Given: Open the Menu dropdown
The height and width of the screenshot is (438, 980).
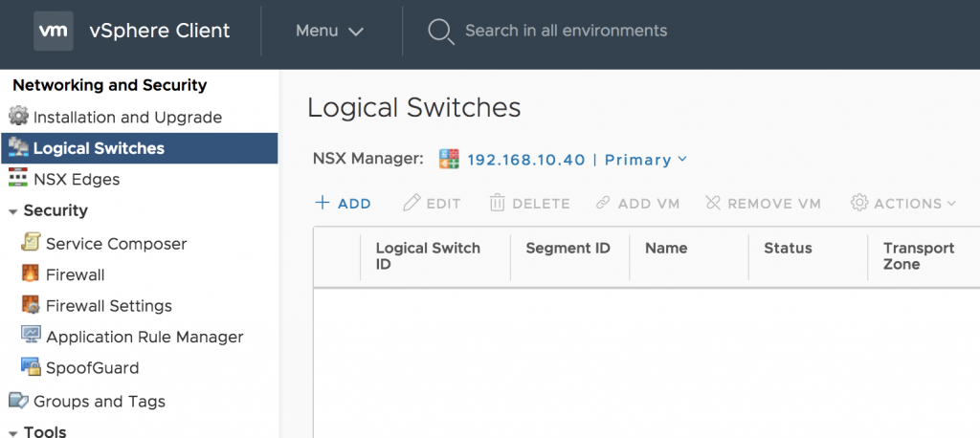Looking at the screenshot, I should tap(329, 31).
